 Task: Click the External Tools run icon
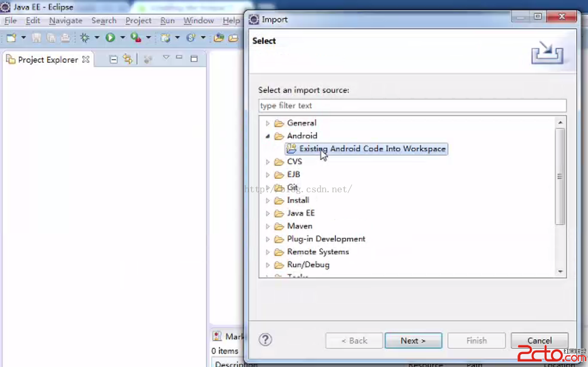tap(136, 38)
